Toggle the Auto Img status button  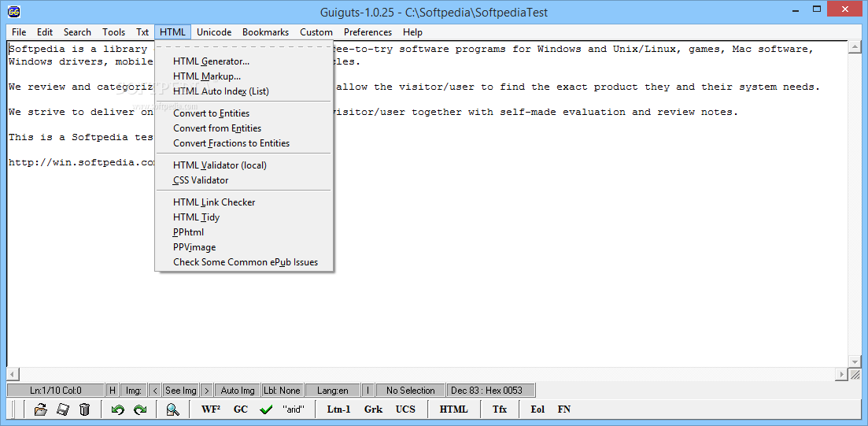[238, 391]
